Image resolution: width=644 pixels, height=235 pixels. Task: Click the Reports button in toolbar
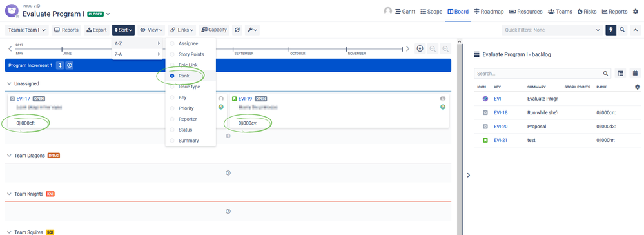click(x=66, y=30)
